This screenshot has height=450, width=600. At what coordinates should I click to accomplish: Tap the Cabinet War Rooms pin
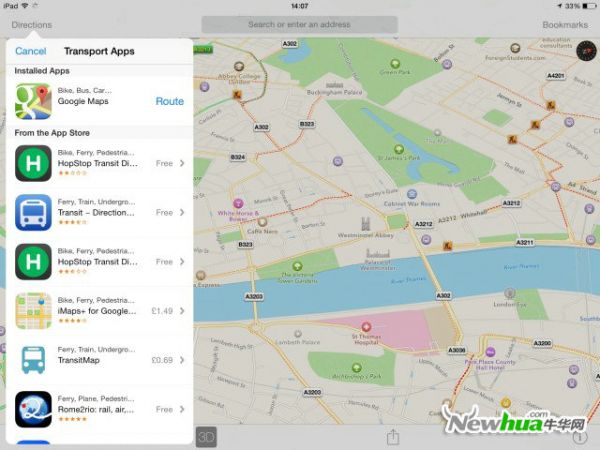(412, 194)
